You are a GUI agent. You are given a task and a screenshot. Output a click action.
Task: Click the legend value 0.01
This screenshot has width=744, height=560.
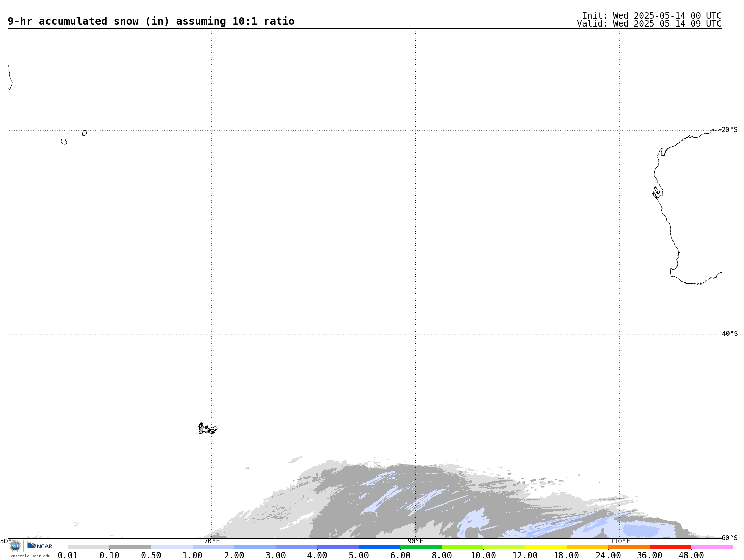pyautogui.click(x=68, y=556)
